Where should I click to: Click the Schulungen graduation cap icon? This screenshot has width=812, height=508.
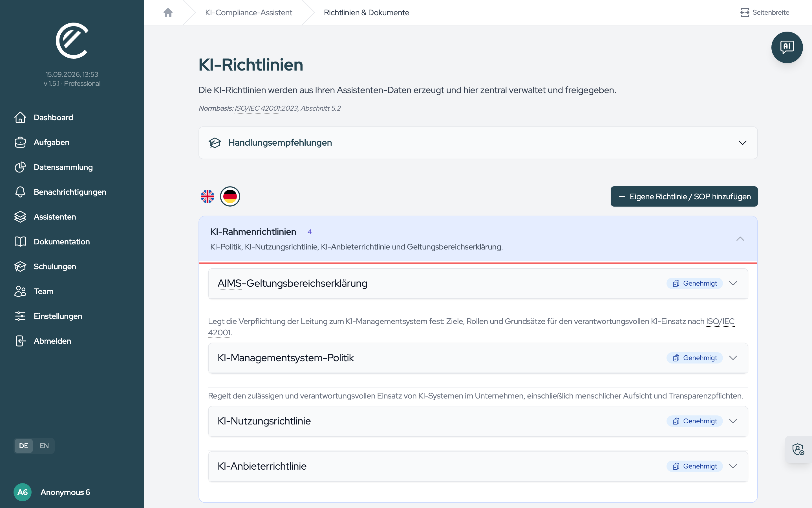(20, 266)
